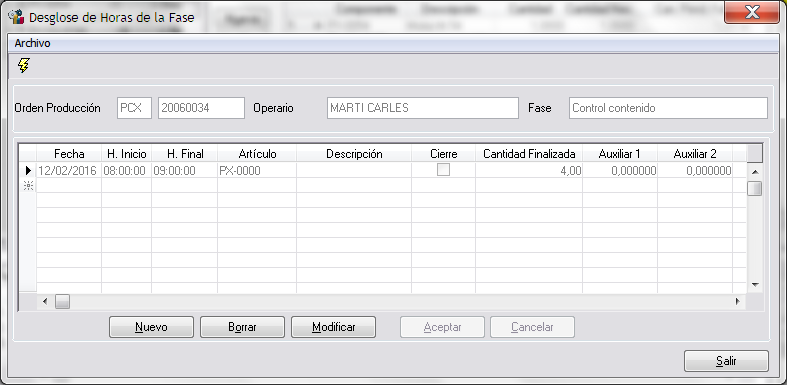Click the order number field 20060034

[x=201, y=108]
